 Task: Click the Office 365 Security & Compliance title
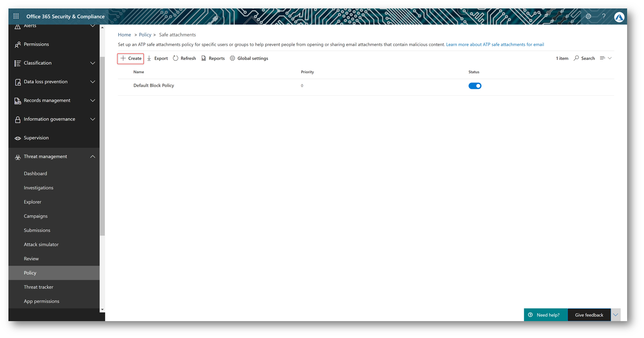[66, 16]
